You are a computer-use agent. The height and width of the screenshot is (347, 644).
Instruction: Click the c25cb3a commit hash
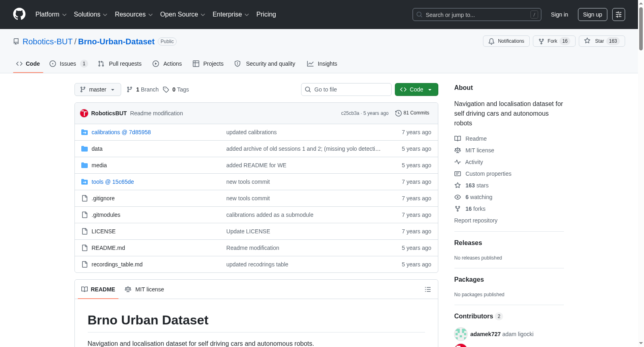click(350, 113)
